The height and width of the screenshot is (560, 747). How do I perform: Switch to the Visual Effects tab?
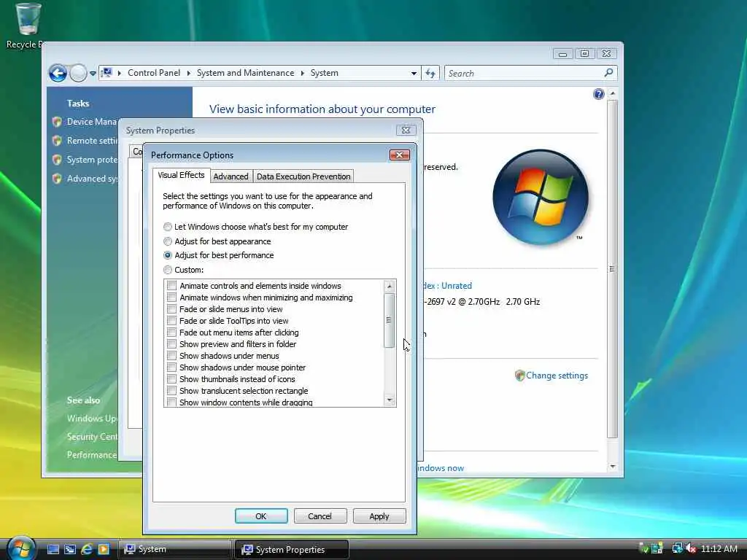[x=181, y=175]
